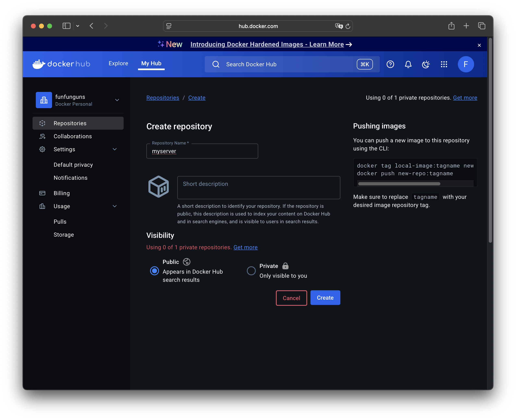This screenshot has width=516, height=420.
Task: Click the code block horizontal scrollbar
Action: (399, 184)
